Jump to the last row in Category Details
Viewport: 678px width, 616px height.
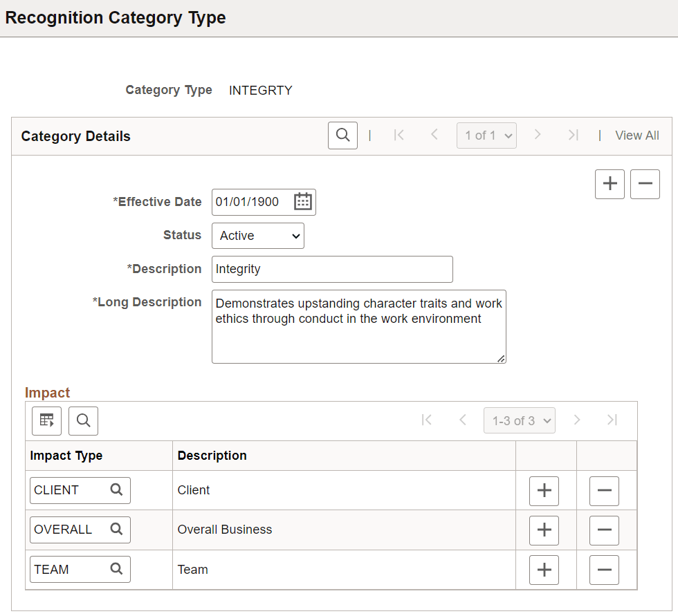click(574, 135)
